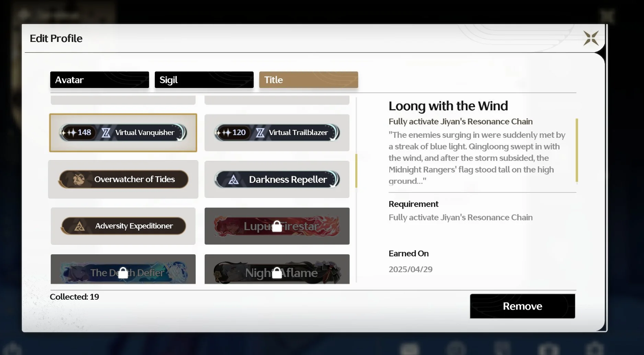Open the Sigil tab

(204, 80)
